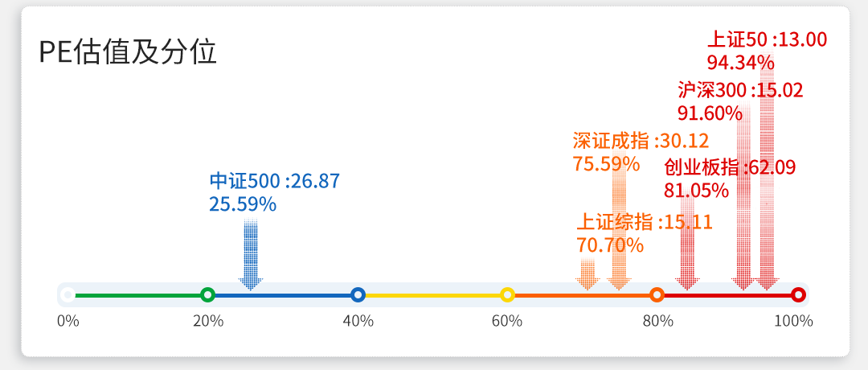The height and width of the screenshot is (370, 868).
Task: Click the red 上证50 arrow marker
Action: [767, 173]
